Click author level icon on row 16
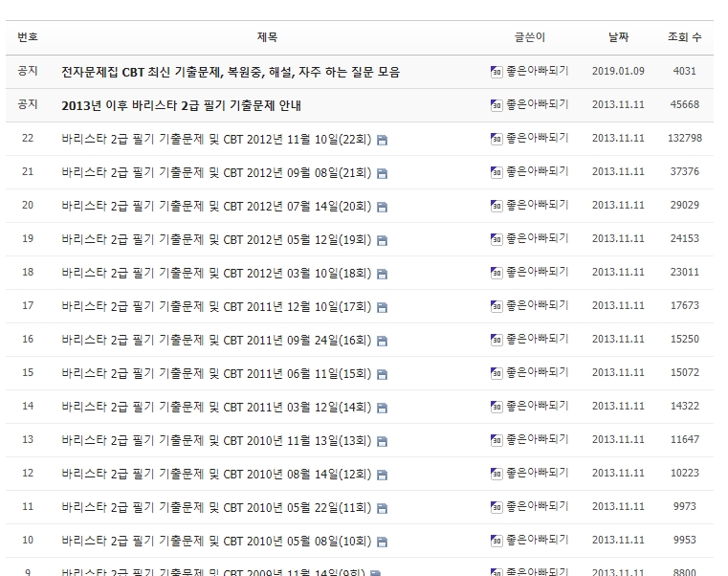 (496, 339)
